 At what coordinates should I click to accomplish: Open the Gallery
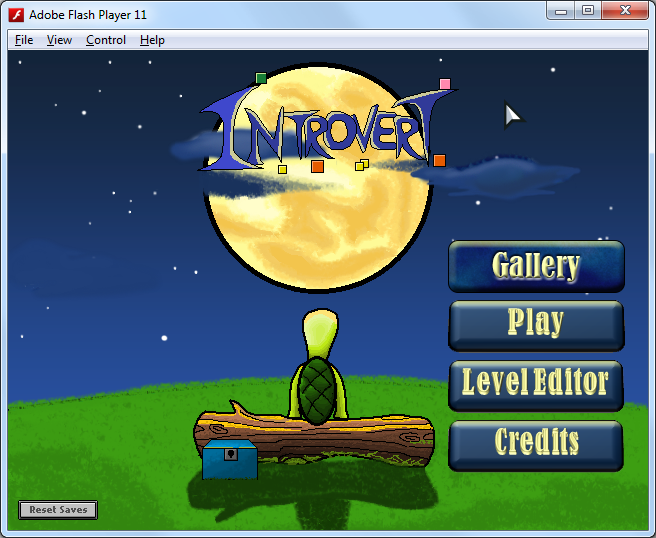[536, 266]
